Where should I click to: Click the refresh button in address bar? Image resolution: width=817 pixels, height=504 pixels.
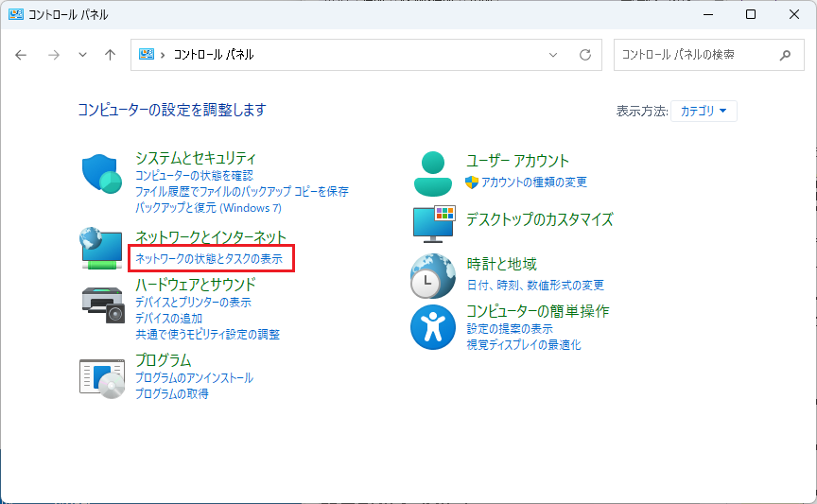(x=585, y=55)
